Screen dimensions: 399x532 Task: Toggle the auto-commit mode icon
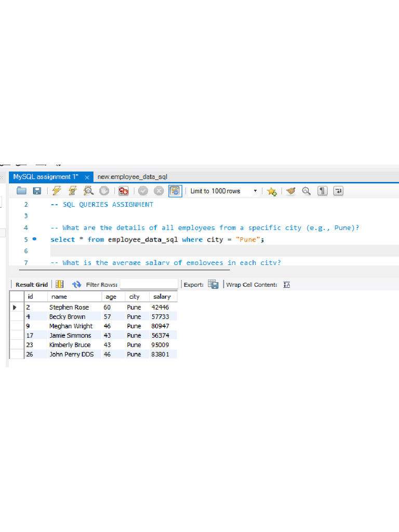pos(175,191)
